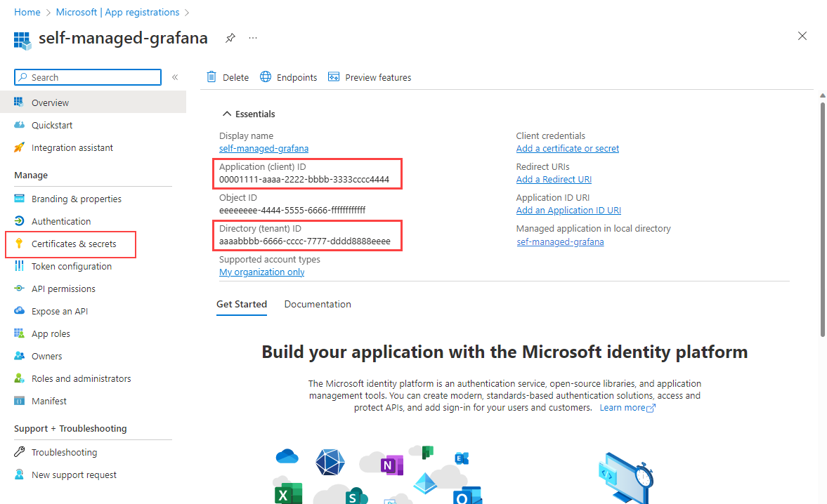The height and width of the screenshot is (504, 827).
Task: Open Owners in sidebar
Action: click(x=46, y=356)
